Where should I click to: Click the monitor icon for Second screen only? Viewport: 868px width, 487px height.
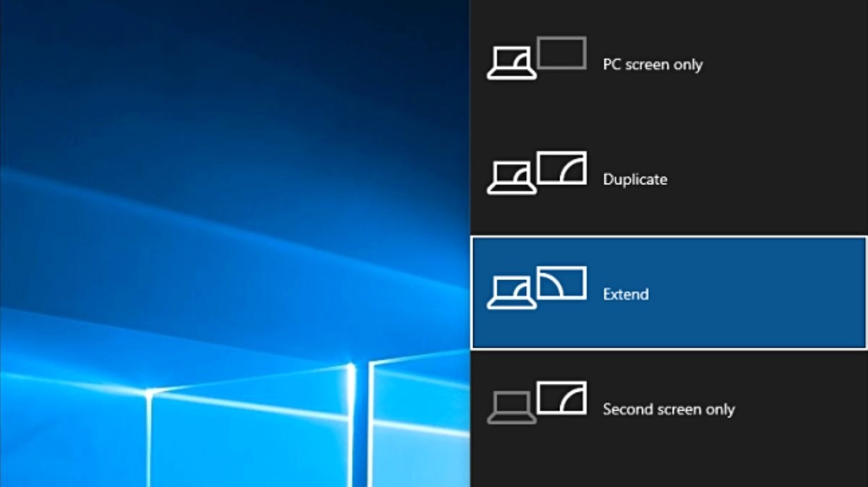coord(562,398)
